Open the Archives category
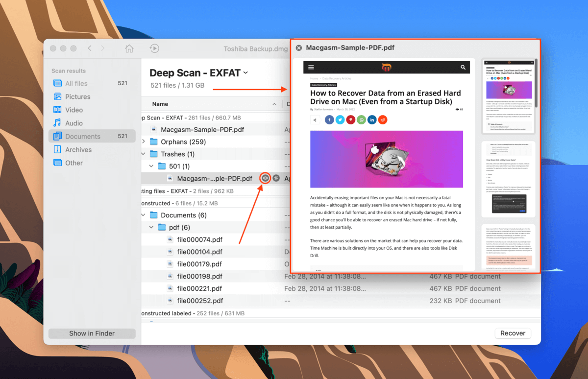 tap(92, 149)
